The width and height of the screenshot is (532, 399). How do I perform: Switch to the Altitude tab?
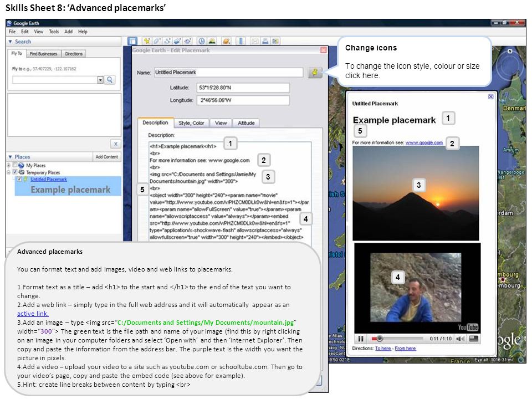tap(246, 123)
